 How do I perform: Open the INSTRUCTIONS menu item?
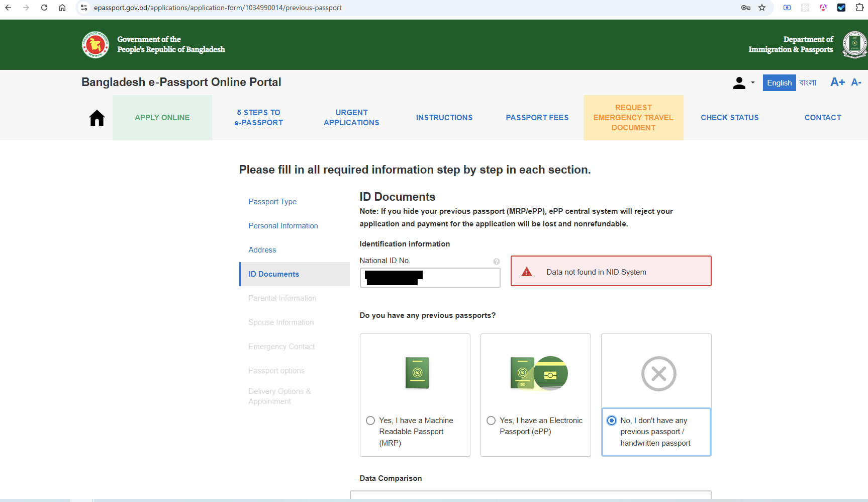[x=444, y=118]
